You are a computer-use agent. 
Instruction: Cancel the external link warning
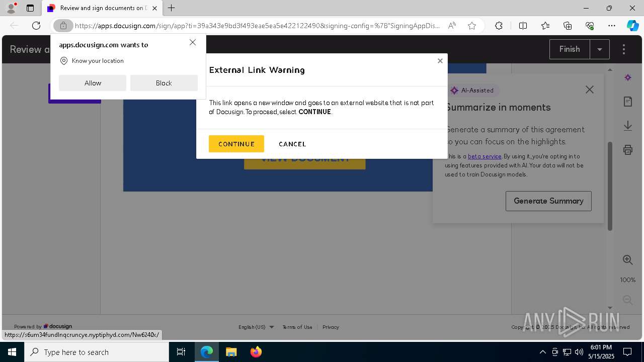(x=292, y=144)
